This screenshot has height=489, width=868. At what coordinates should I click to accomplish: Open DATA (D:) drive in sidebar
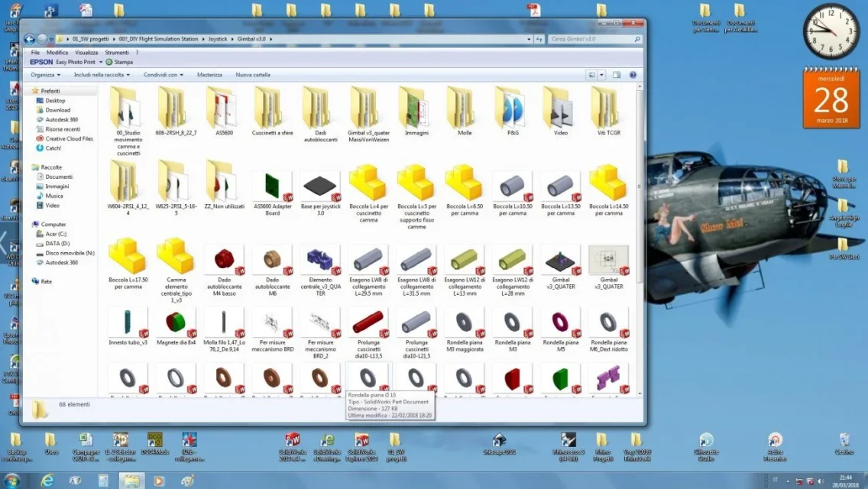click(x=57, y=243)
